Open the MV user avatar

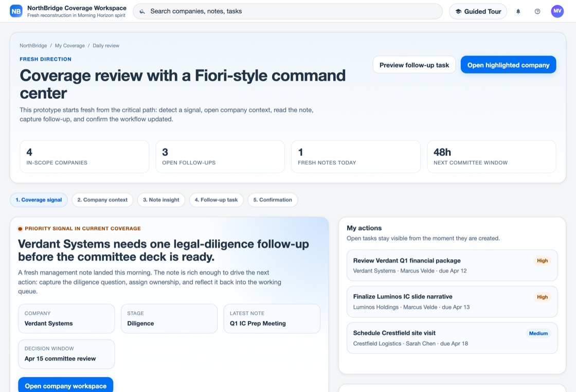pyautogui.click(x=557, y=11)
